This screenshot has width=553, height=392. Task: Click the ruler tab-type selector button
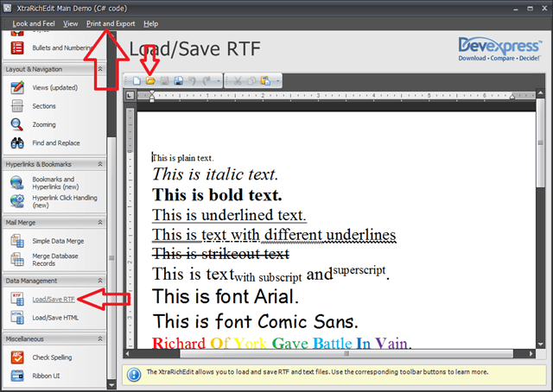(130, 96)
